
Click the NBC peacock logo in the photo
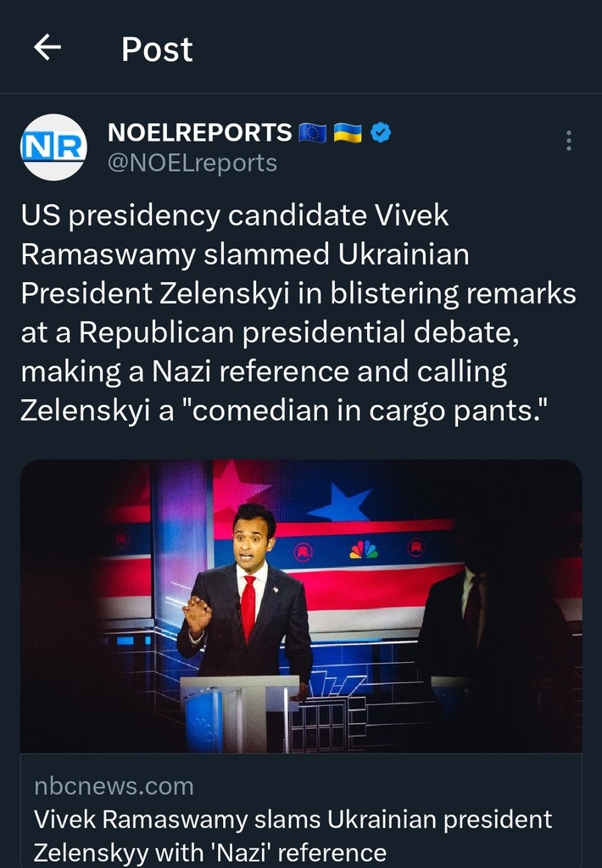[x=363, y=551]
